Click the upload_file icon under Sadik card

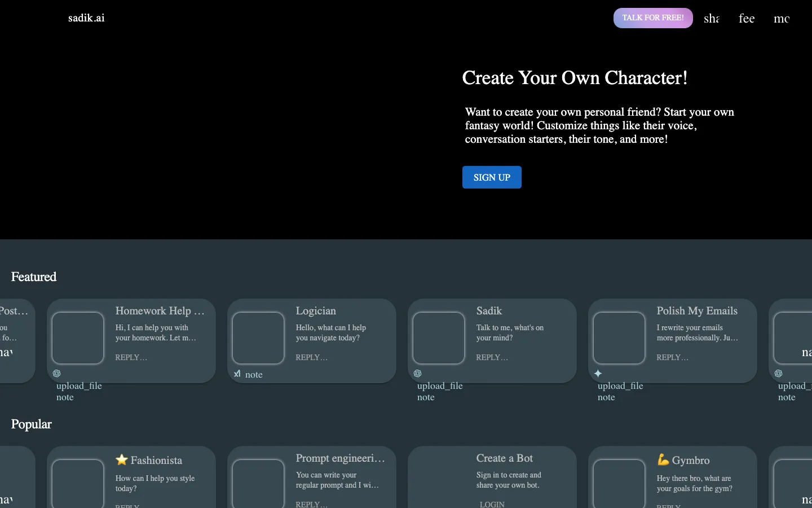click(440, 386)
